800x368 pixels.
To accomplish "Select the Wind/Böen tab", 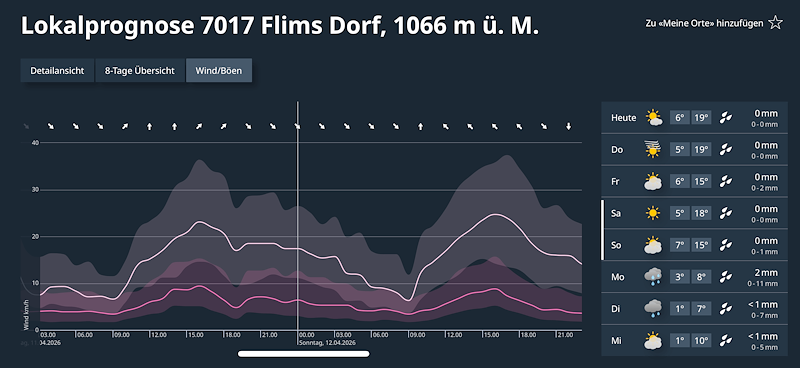I will (x=219, y=70).
